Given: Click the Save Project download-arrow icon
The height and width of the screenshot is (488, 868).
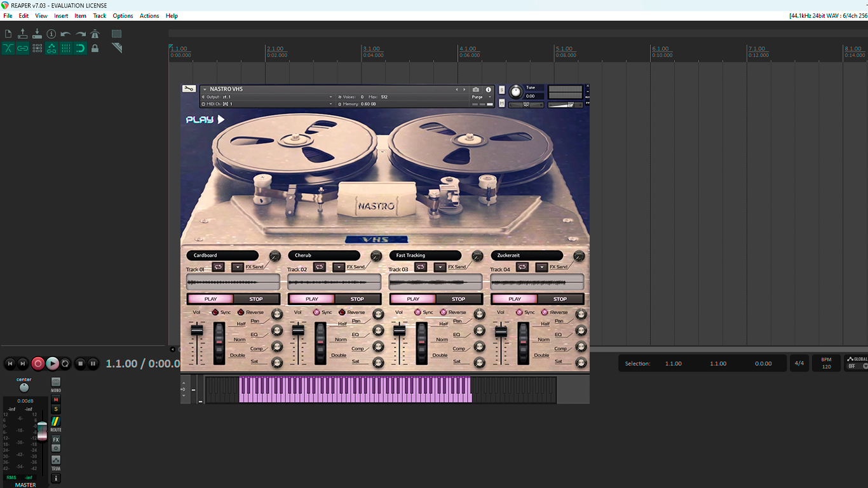Looking at the screenshot, I should point(37,34).
